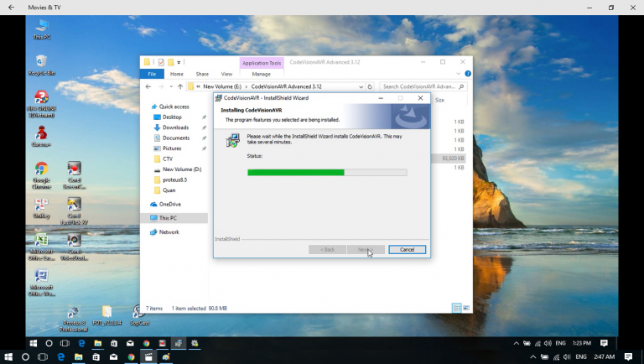Switch Explorer to details view icon

(x=457, y=308)
